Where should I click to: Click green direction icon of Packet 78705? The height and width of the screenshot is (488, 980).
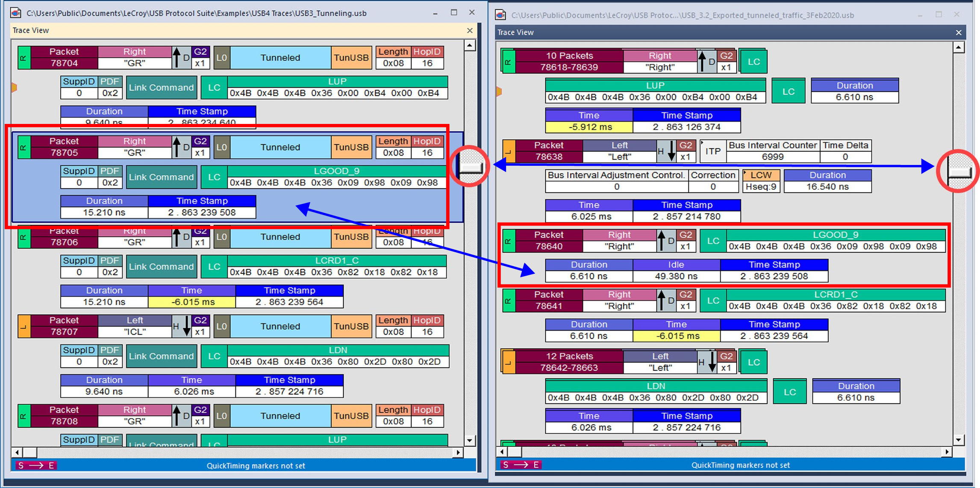point(24,147)
